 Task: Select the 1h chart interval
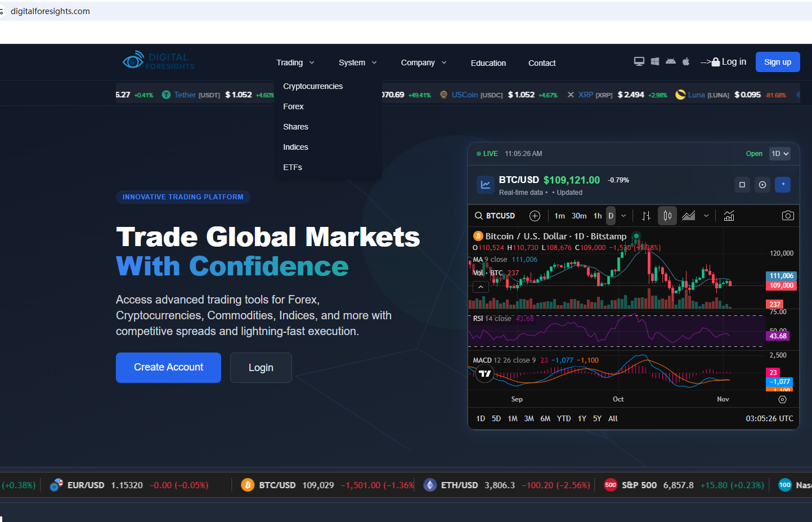[x=598, y=216]
